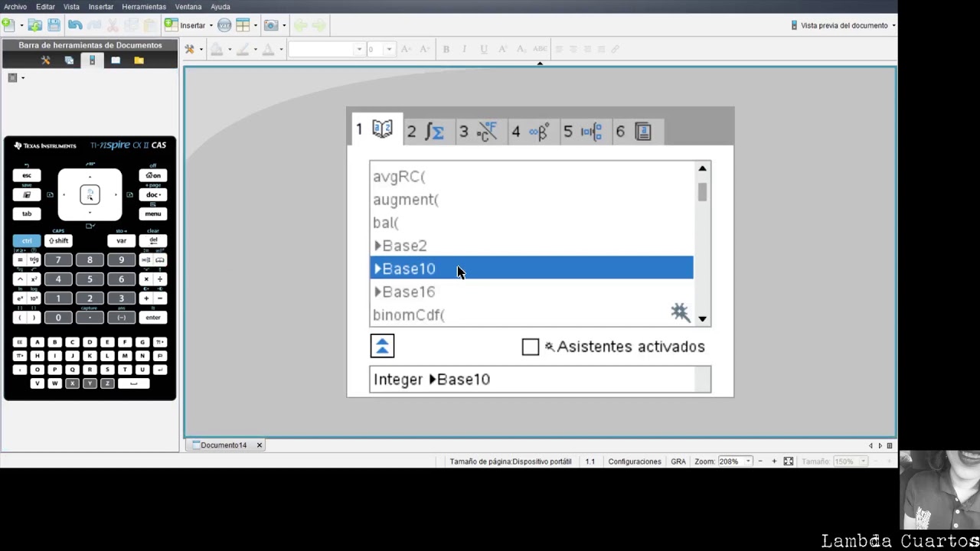Open the Archivo menu
The image size is (980, 551).
coord(15,7)
